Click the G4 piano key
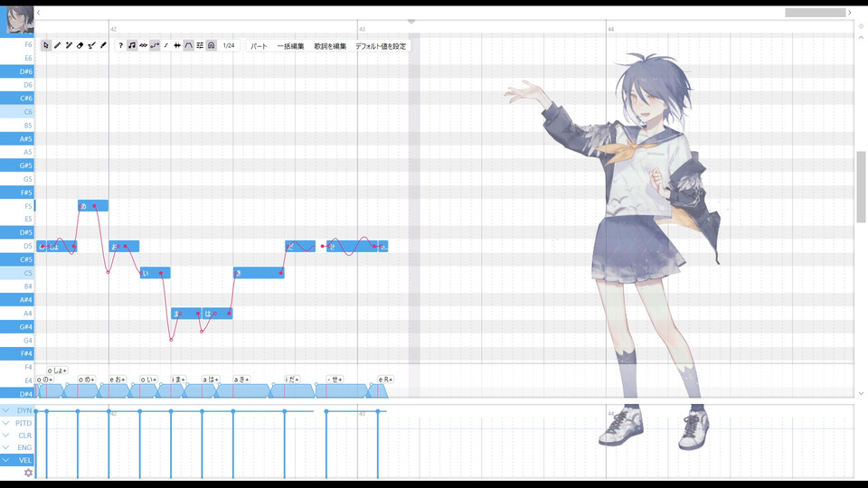The image size is (868, 488). (x=17, y=341)
